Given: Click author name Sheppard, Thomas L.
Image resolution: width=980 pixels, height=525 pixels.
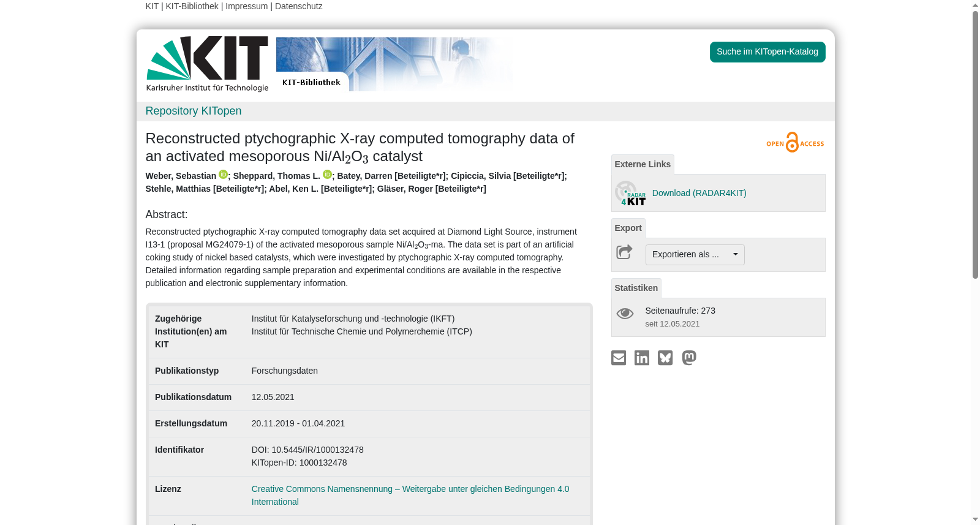Looking at the screenshot, I should point(277,176).
